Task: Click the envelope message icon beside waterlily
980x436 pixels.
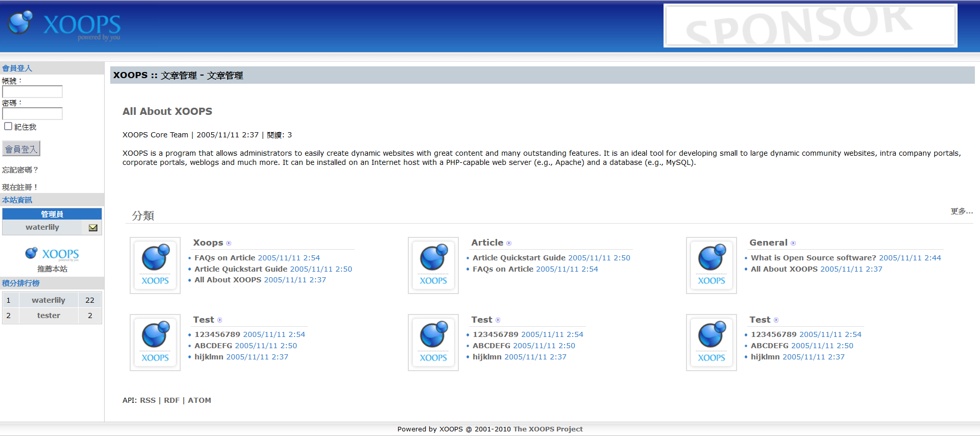Action: 93,228
